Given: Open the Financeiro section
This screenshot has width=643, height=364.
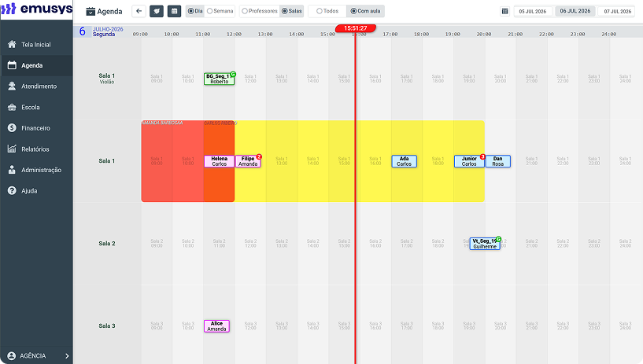Looking at the screenshot, I should pyautogui.click(x=36, y=128).
